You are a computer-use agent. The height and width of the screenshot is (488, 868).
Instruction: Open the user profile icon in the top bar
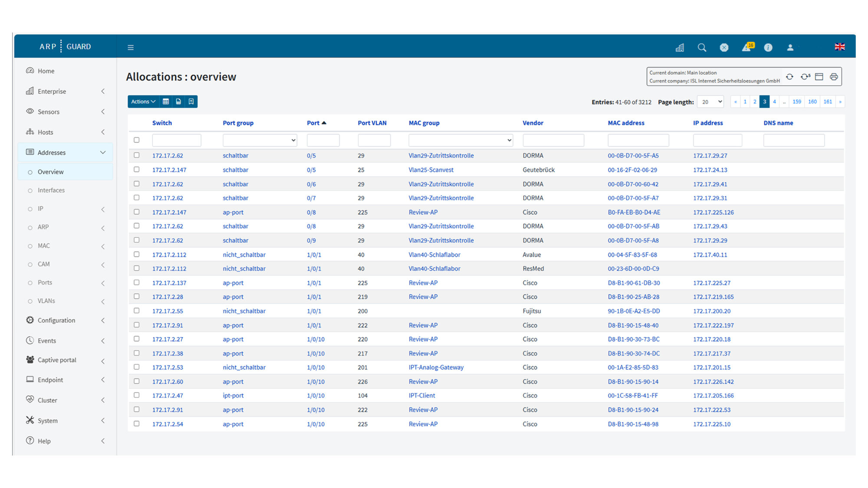[790, 47]
